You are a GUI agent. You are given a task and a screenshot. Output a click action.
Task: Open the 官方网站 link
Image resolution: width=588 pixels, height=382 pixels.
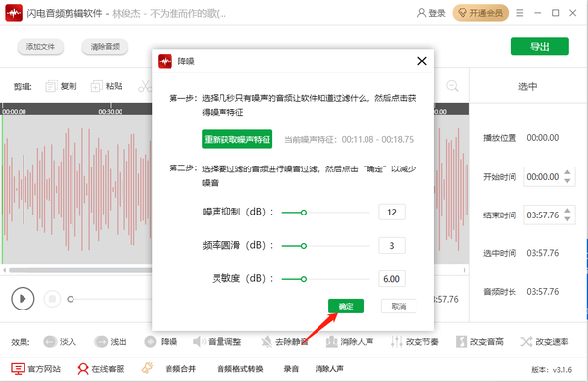[x=35, y=369]
